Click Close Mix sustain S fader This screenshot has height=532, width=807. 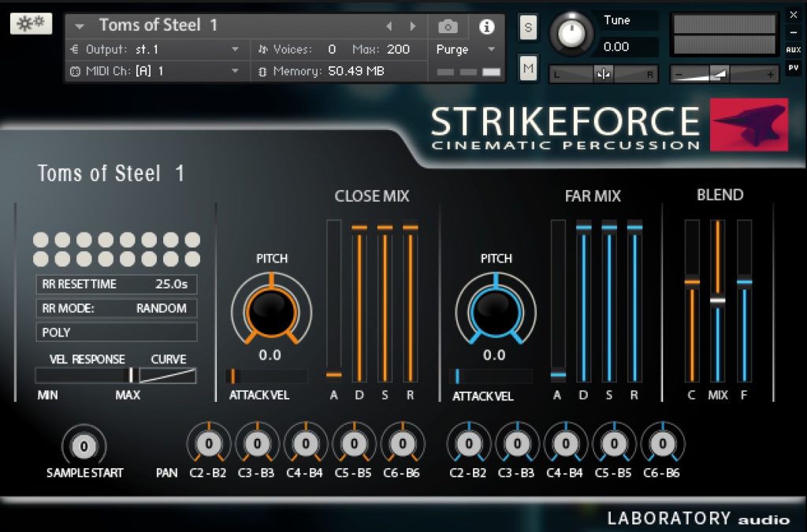tap(385, 302)
